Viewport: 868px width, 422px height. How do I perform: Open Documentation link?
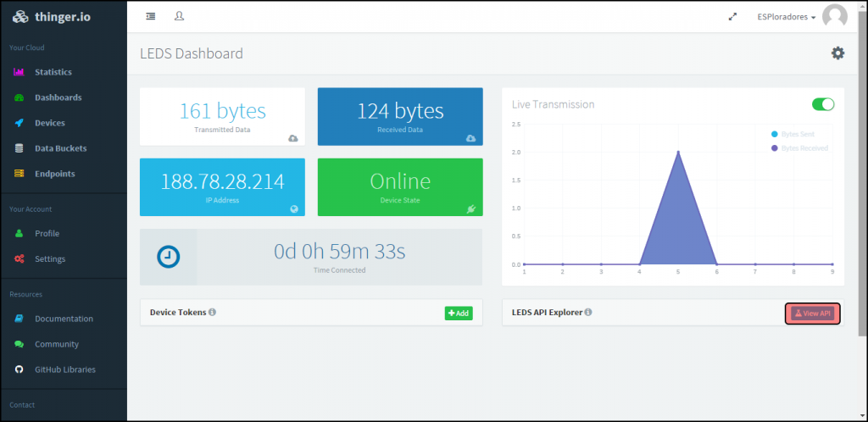[x=64, y=319]
